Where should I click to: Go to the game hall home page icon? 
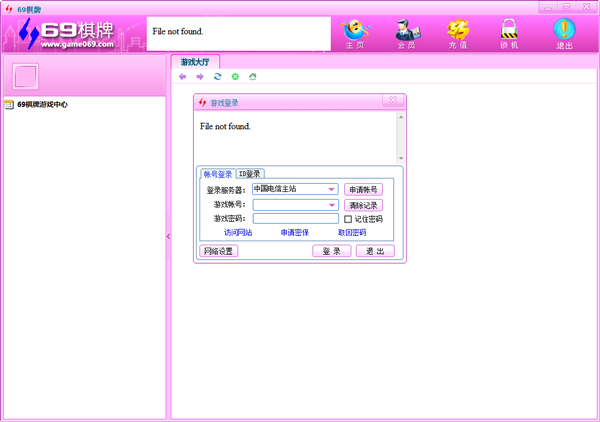coord(253,77)
